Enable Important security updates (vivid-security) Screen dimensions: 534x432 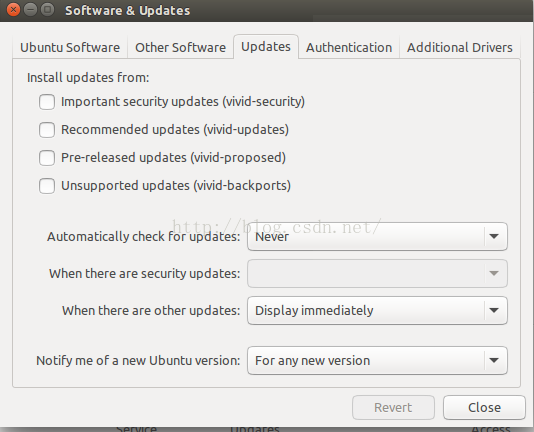(47, 102)
